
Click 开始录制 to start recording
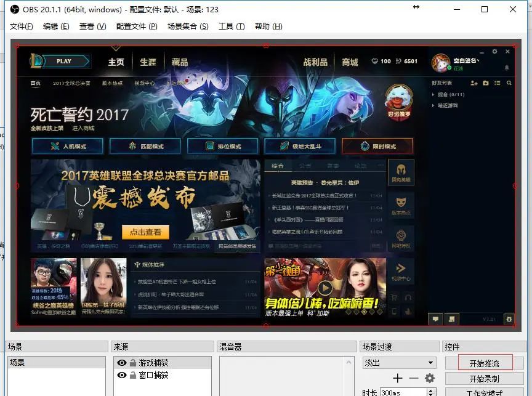[x=484, y=379]
